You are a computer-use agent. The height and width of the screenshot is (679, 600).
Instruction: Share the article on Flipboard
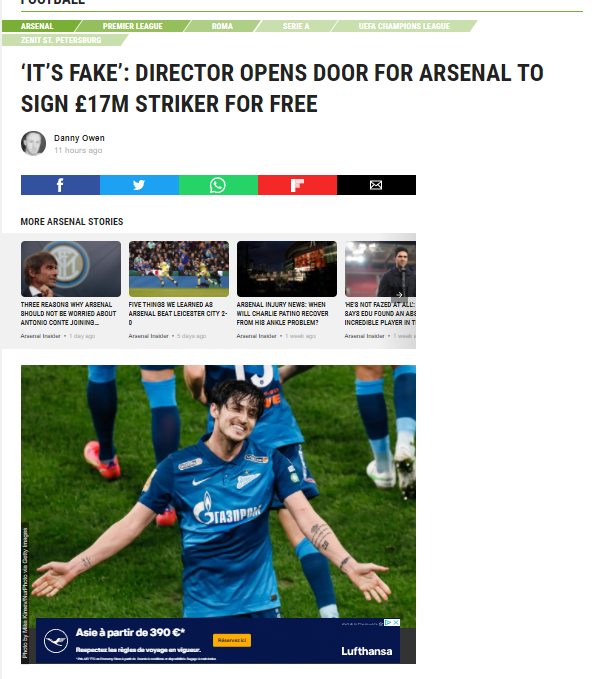(x=297, y=185)
